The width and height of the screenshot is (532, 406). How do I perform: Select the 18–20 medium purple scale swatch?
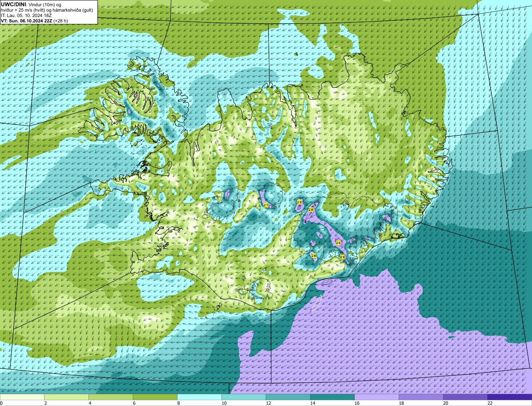(421, 397)
